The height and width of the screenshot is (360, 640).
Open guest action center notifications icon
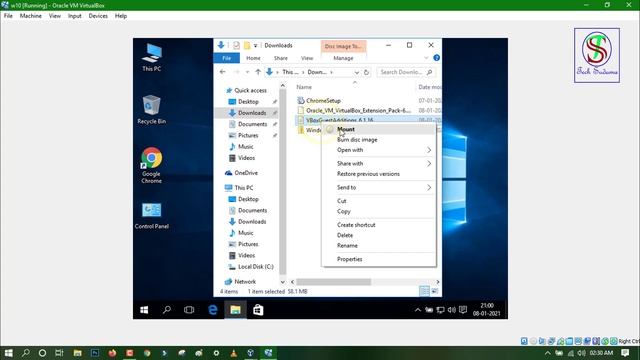click(463, 310)
